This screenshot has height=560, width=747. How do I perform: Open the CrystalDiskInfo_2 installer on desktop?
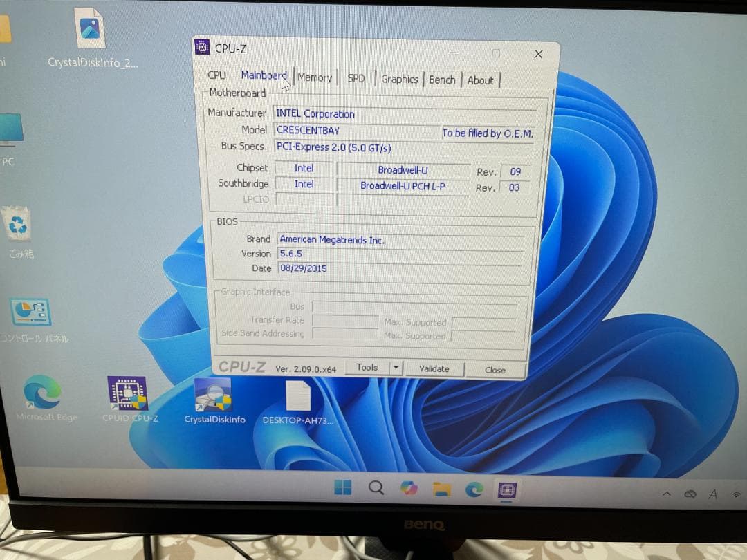pyautogui.click(x=90, y=29)
